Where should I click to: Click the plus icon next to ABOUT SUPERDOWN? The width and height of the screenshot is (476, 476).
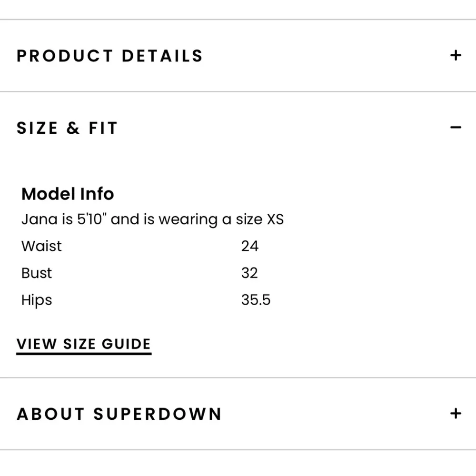coord(456,414)
